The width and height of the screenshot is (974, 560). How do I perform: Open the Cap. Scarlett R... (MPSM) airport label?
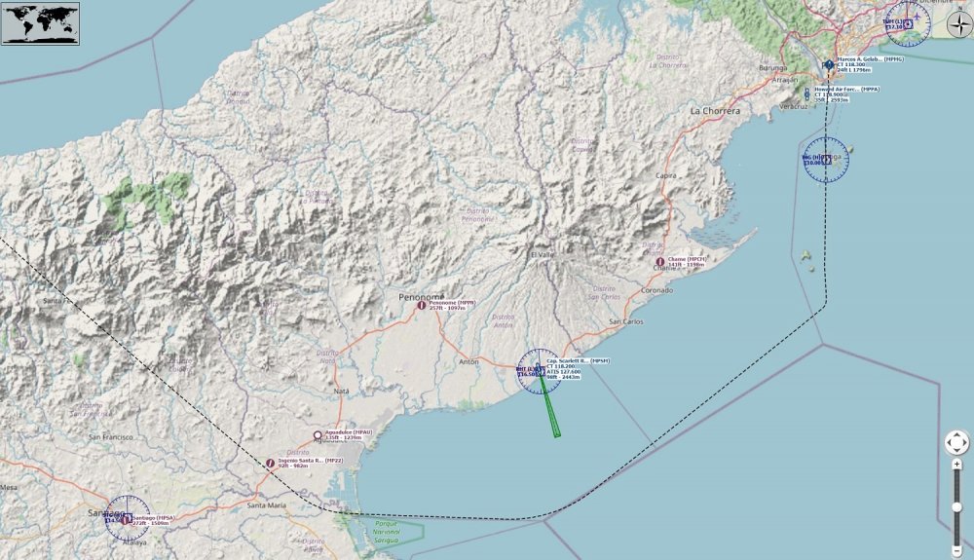(563, 369)
